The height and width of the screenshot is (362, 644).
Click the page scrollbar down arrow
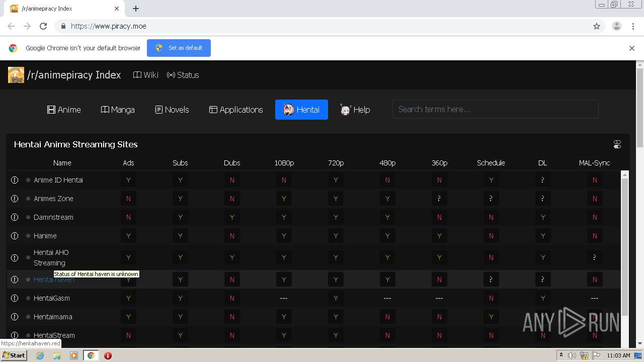click(640, 343)
